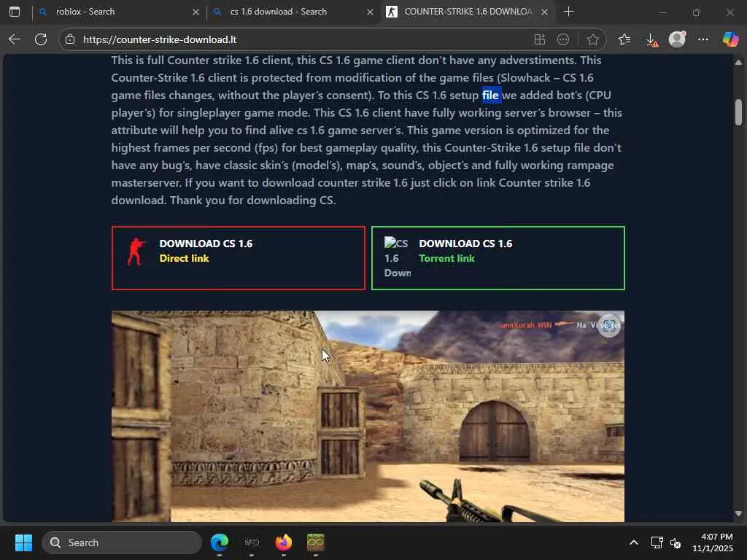The height and width of the screenshot is (560, 747).
Task: Open the green infinity app taskbar icon
Action: [x=315, y=542]
